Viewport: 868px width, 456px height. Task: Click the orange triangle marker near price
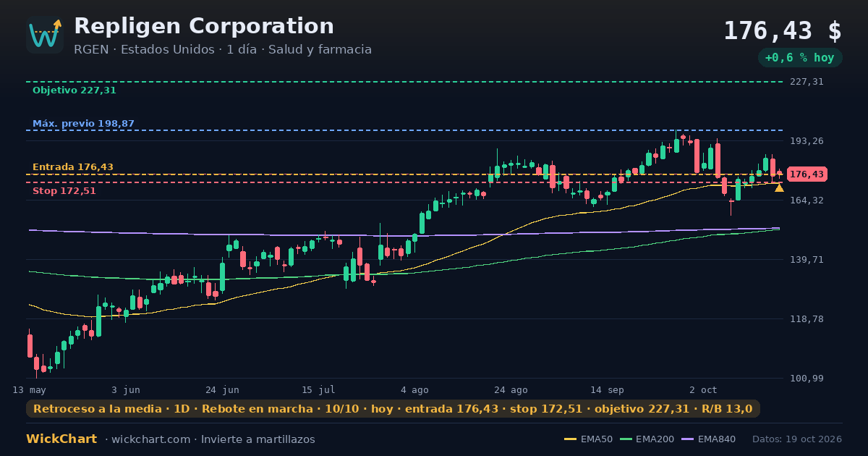coord(779,188)
